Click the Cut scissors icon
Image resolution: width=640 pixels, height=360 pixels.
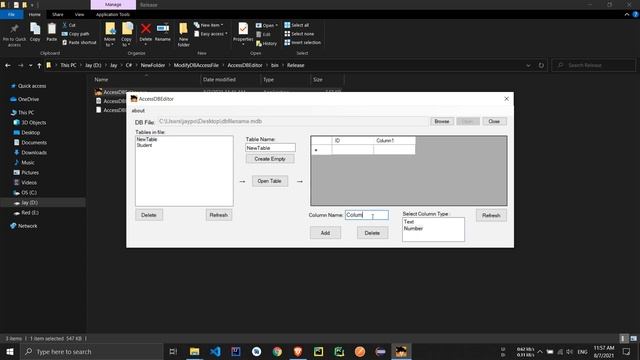64,25
